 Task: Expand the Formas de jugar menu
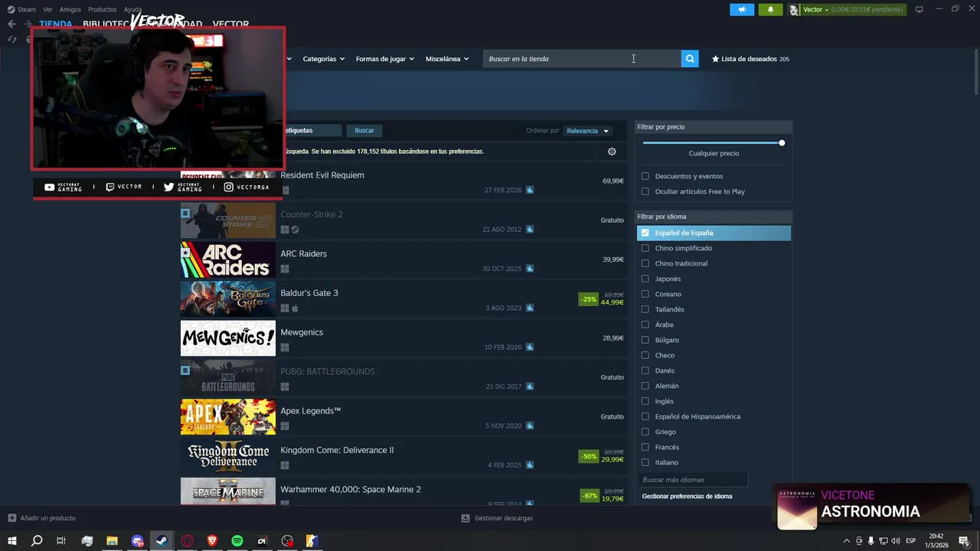[384, 59]
